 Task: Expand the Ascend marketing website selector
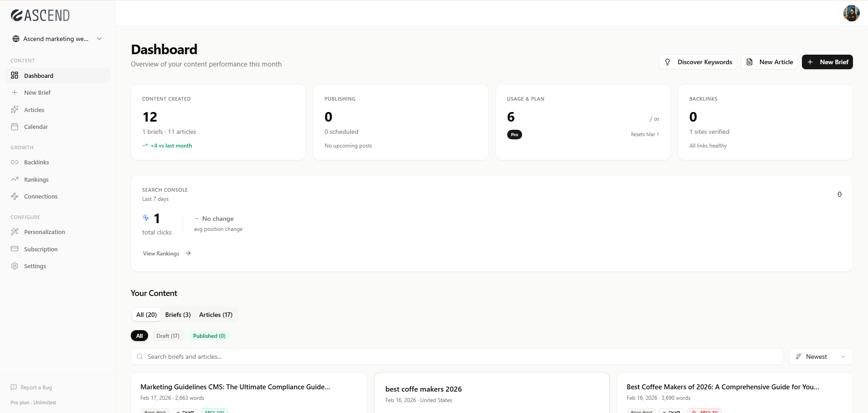[x=57, y=39]
